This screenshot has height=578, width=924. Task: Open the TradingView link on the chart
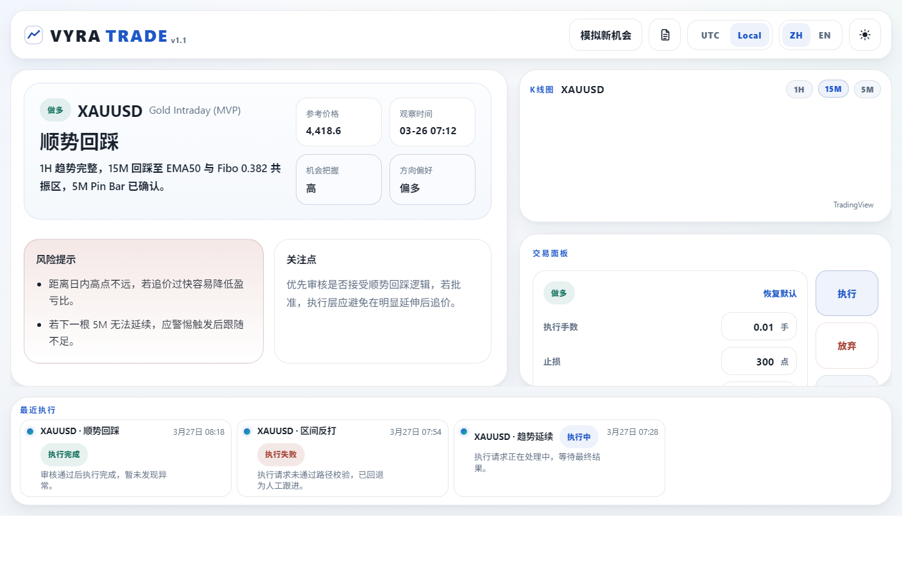[x=853, y=204]
